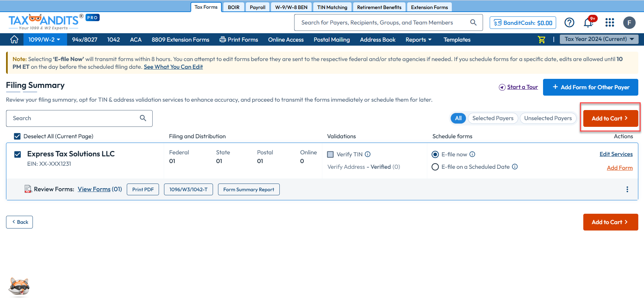The height and width of the screenshot is (306, 644).
Task: Click the Add Form link
Action: (620, 168)
